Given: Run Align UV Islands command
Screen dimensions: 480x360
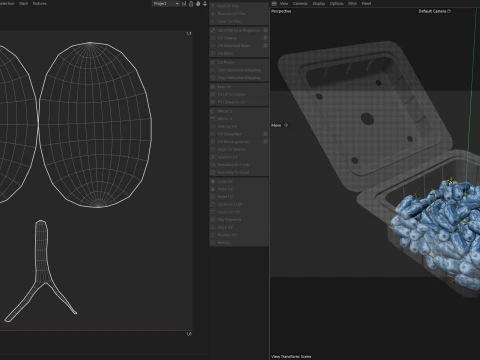Looking at the screenshot, I should pyautogui.click(x=239, y=149).
